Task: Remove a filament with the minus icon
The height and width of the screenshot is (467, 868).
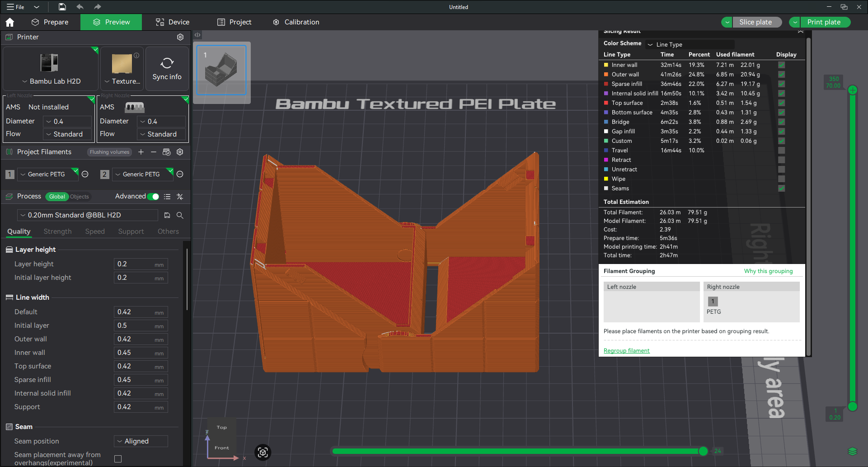Action: pyautogui.click(x=154, y=152)
